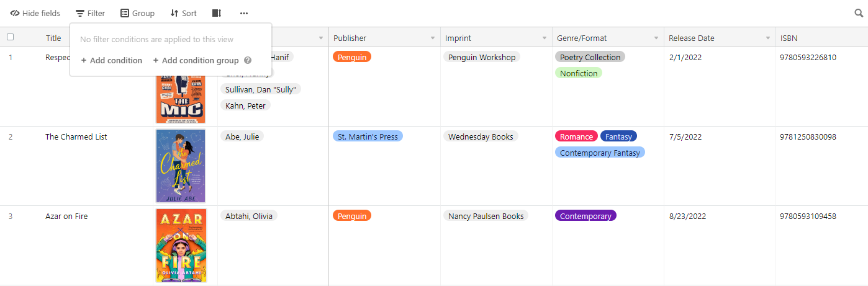This screenshot has height=286, width=868.
Task: Click the search magnifier icon
Action: 859,13
